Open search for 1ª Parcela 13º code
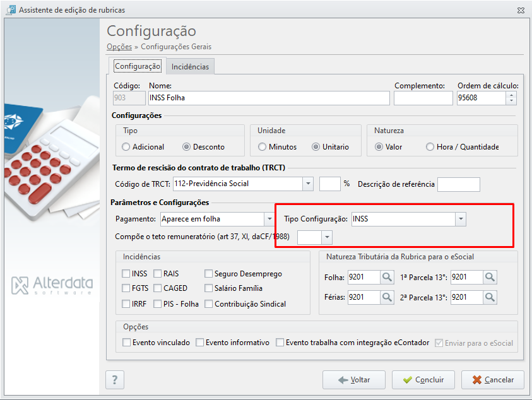This screenshot has width=532, height=400. coord(490,277)
